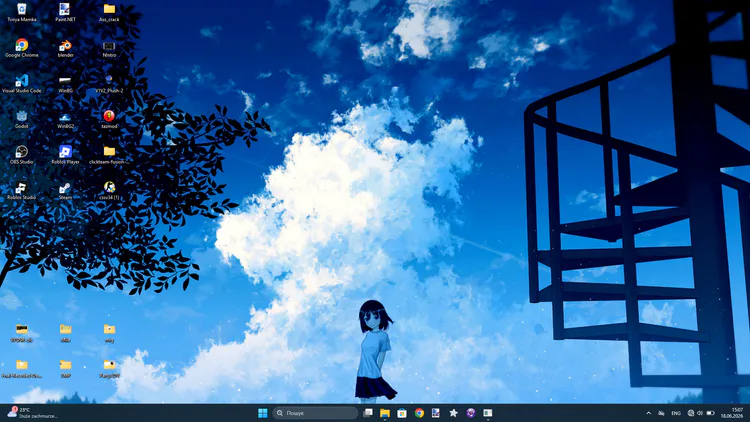The height and width of the screenshot is (422, 750).
Task: Select the WinBG2 desktop icon
Action: pos(65,119)
